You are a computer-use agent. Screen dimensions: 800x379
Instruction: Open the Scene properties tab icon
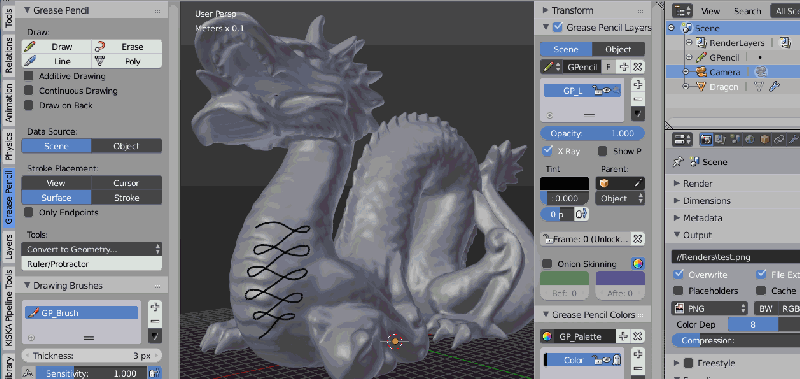[735, 139]
